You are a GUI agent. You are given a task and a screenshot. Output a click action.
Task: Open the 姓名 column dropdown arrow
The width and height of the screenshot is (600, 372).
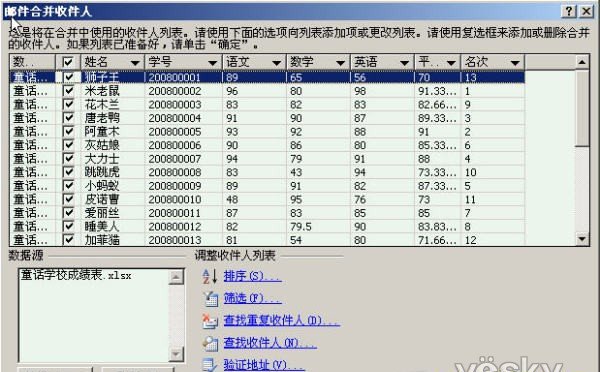(x=135, y=63)
